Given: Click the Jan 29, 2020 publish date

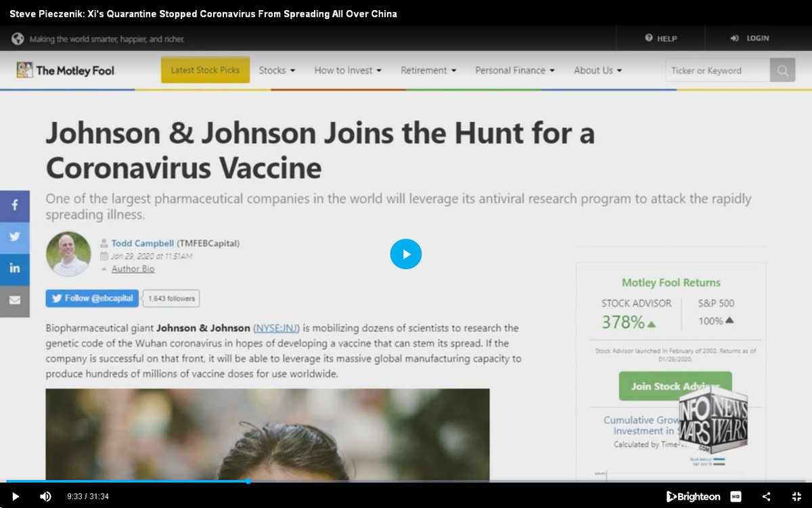Looking at the screenshot, I should tap(152, 256).
